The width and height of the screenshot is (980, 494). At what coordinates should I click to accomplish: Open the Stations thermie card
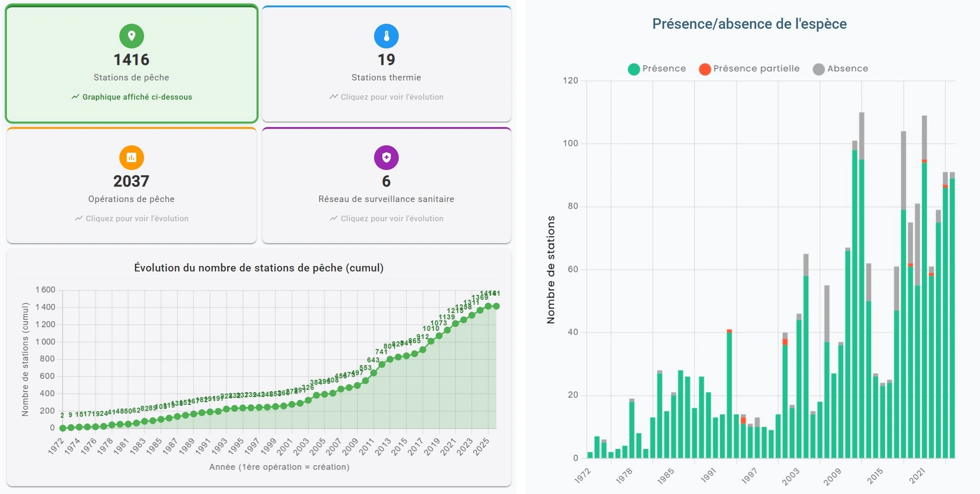(386, 64)
